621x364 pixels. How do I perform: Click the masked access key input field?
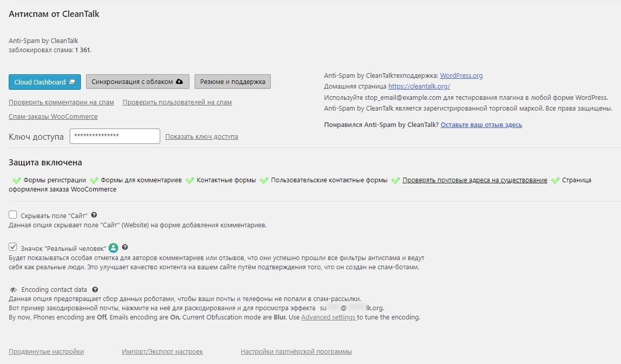[115, 136]
